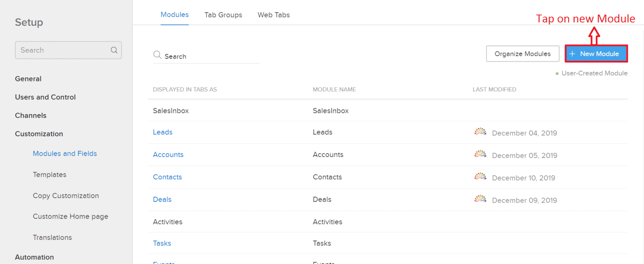The width and height of the screenshot is (644, 264).
Task: Open the Leads module link
Action: pos(163,132)
